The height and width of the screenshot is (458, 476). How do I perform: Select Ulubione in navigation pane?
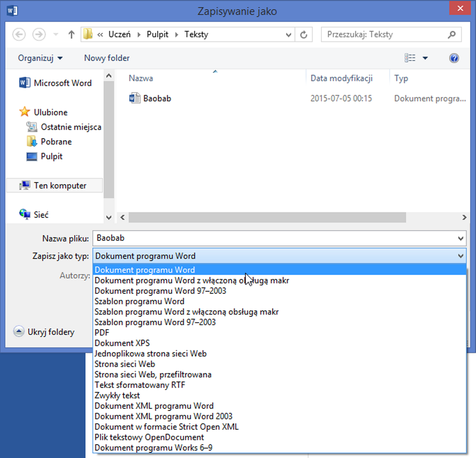pyautogui.click(x=43, y=112)
